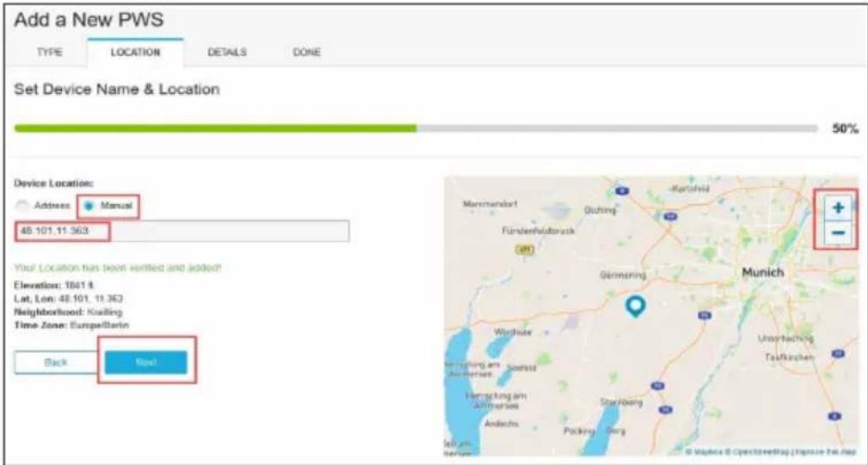Screen dimensions: 868x465
Task: Zoom out on the map with minus button
Action: 838,232
